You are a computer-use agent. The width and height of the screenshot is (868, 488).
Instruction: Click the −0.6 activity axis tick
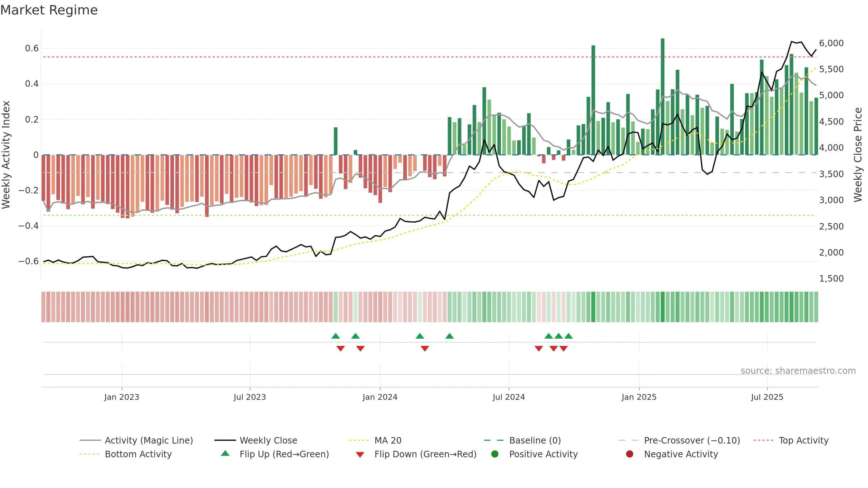29,261
